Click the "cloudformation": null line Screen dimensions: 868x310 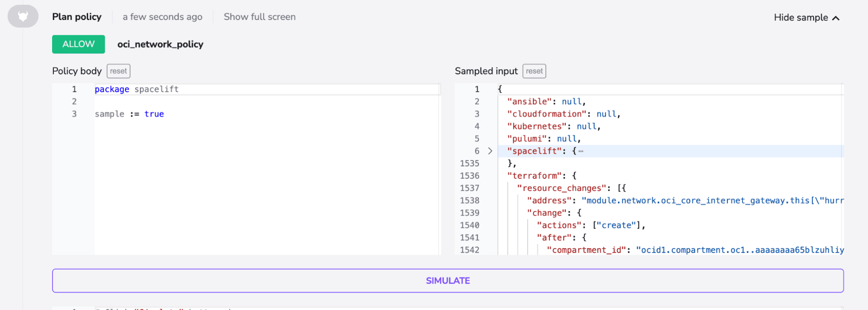[x=564, y=114]
